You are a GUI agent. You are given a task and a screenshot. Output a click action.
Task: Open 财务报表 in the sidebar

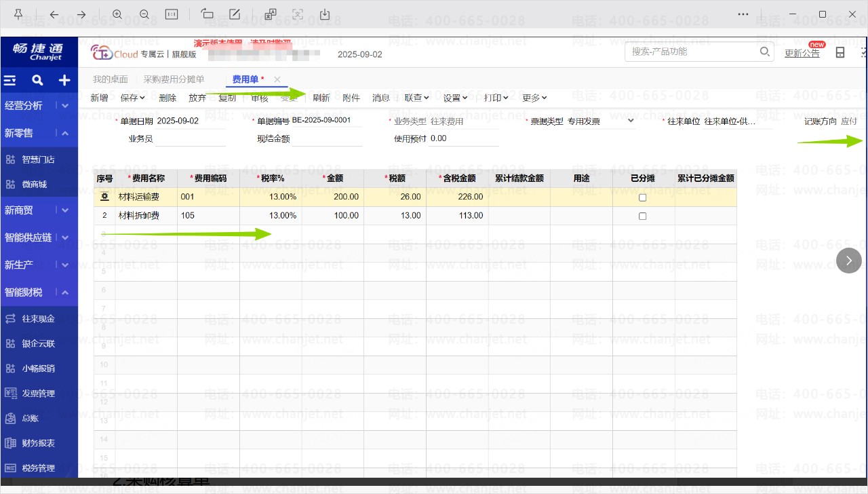click(39, 443)
